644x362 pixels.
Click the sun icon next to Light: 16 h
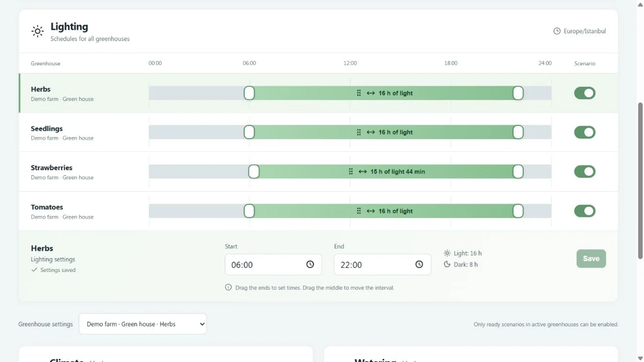coord(447,253)
